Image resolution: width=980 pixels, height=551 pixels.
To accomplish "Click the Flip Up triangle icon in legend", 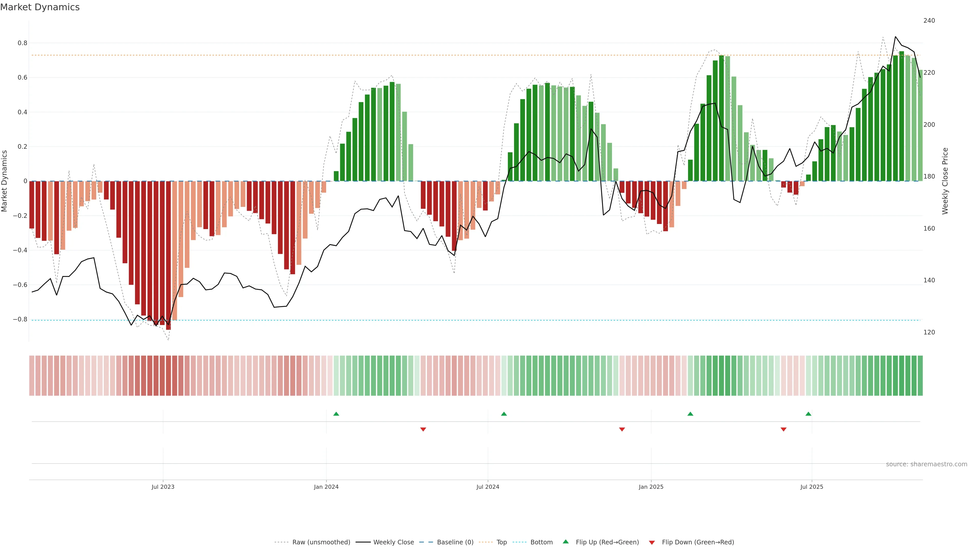I will pos(566,542).
